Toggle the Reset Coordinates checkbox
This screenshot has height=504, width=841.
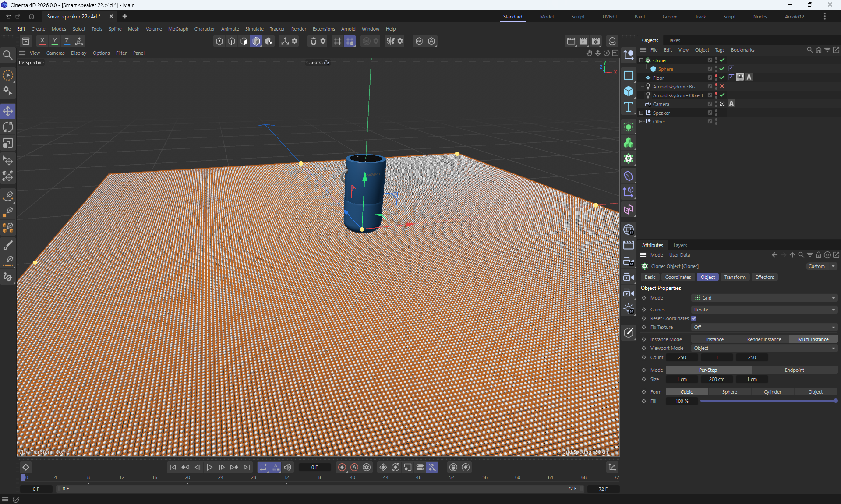694,318
